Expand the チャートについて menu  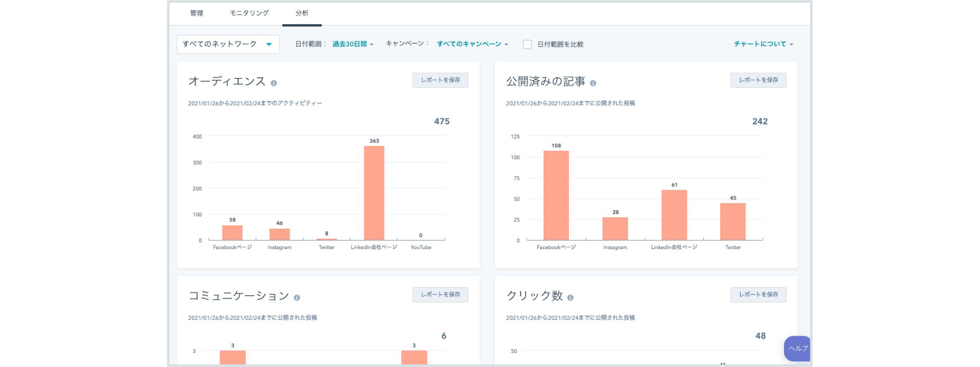pyautogui.click(x=764, y=44)
